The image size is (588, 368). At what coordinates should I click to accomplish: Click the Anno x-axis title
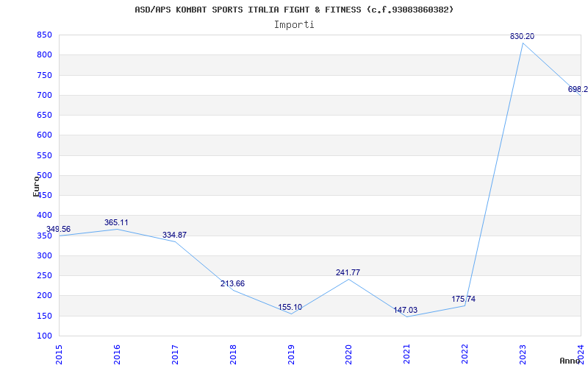(570, 361)
